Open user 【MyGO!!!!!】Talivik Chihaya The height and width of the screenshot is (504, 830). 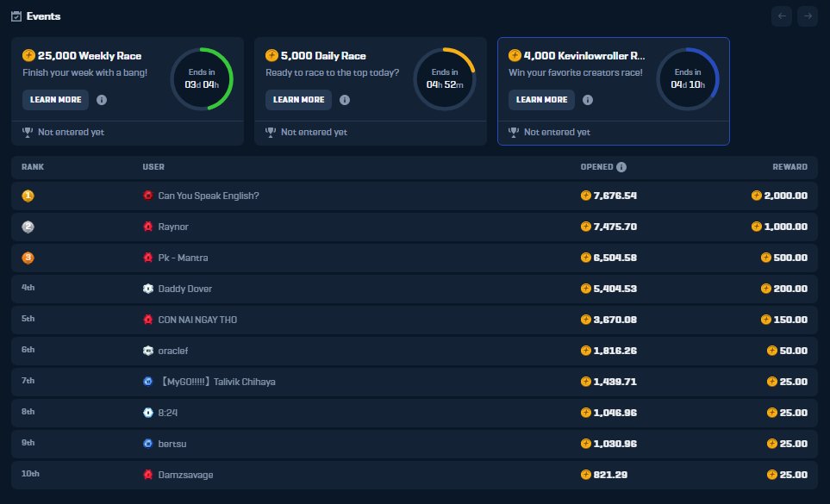217,382
